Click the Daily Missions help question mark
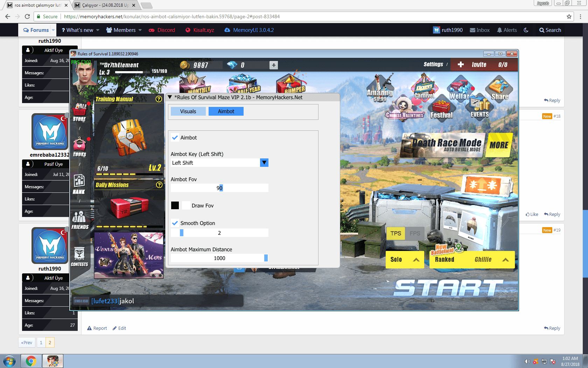 click(159, 185)
